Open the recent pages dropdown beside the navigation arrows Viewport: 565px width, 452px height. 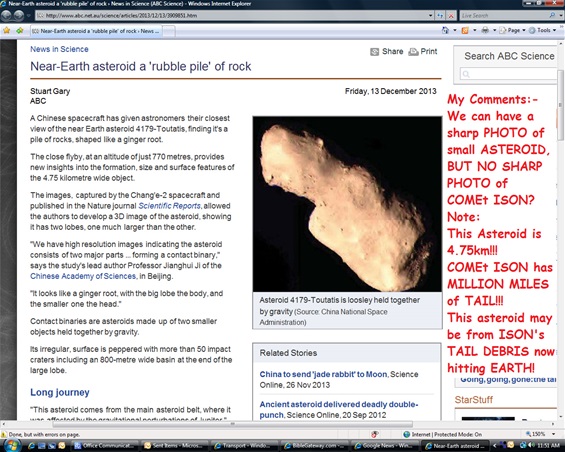(29, 16)
